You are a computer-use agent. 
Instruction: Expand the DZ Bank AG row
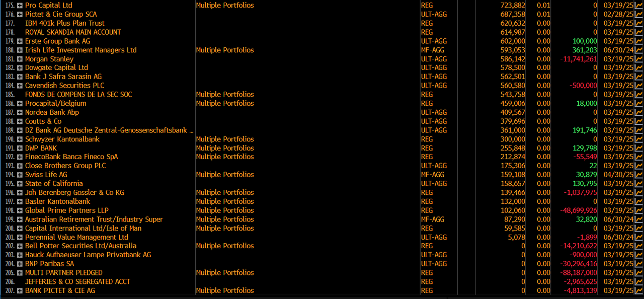(20, 130)
